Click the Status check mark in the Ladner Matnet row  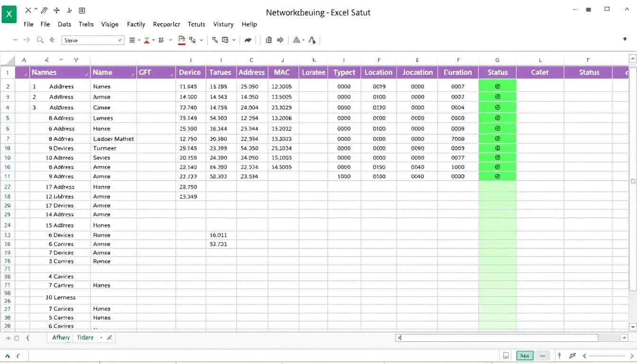point(497,139)
